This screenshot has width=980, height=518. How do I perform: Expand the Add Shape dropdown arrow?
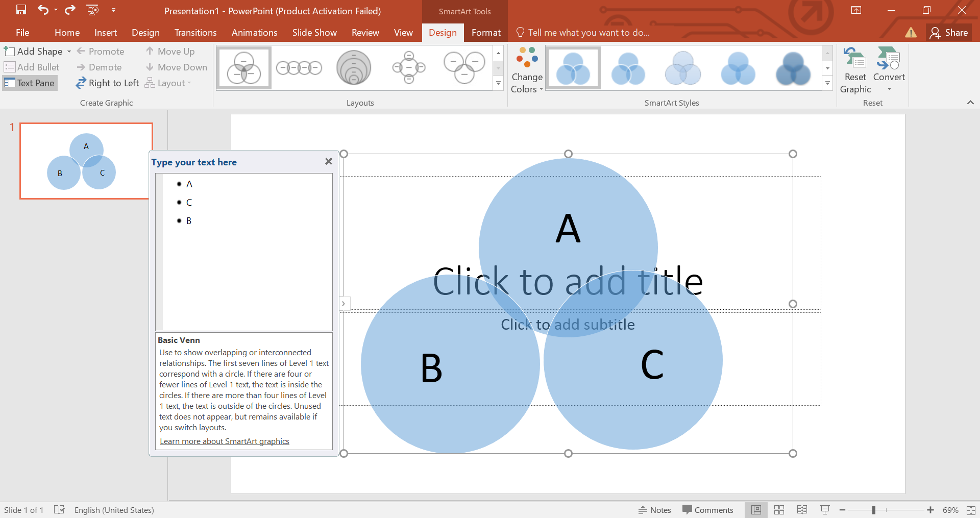pyautogui.click(x=69, y=52)
